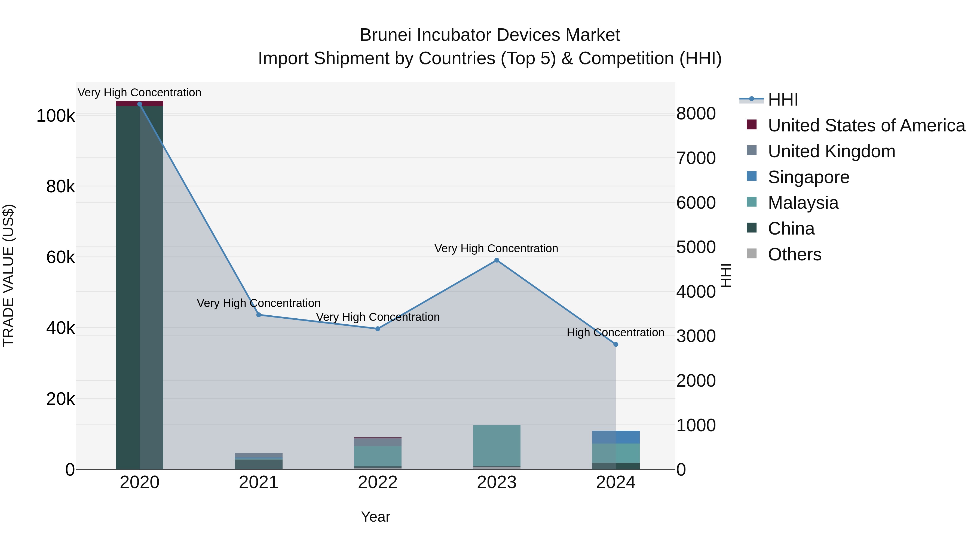The image size is (980, 551).
Task: Click the United States maroon legend swatch
Action: 752,124
